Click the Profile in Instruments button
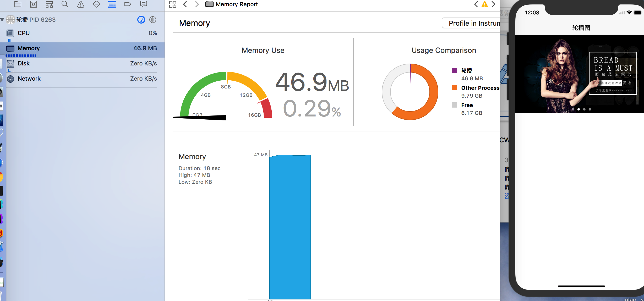 (x=472, y=23)
